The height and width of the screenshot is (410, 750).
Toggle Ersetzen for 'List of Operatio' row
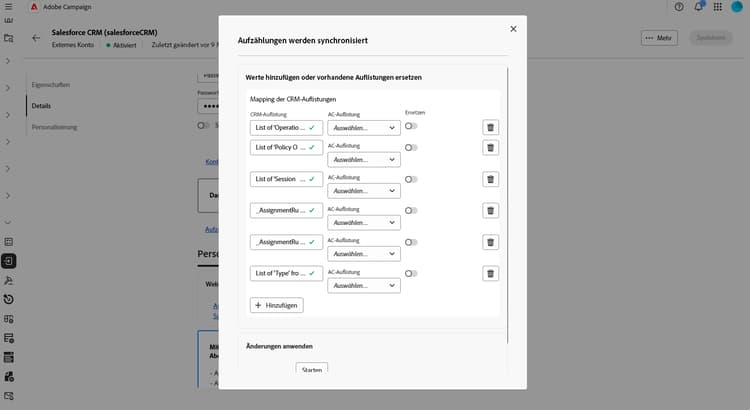(411, 126)
